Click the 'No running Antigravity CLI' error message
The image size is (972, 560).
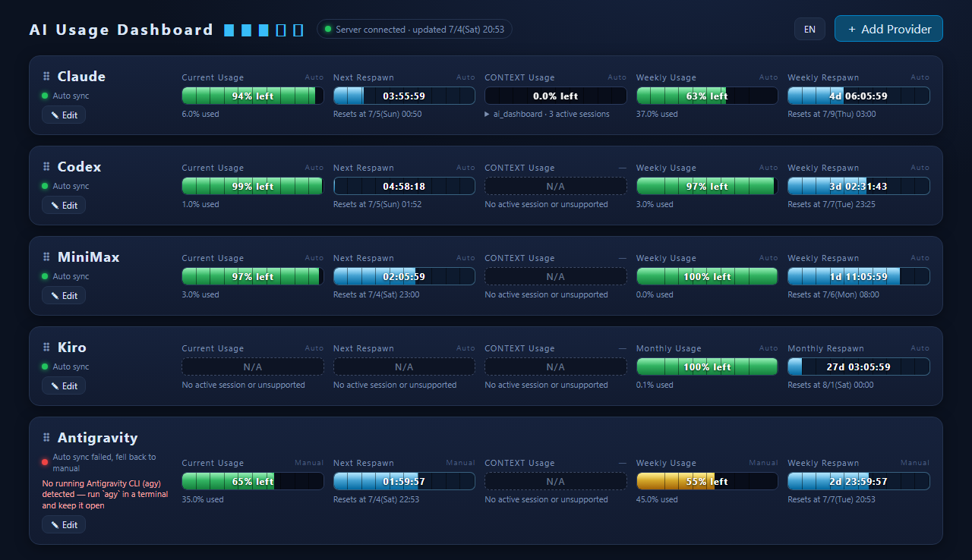pos(105,494)
